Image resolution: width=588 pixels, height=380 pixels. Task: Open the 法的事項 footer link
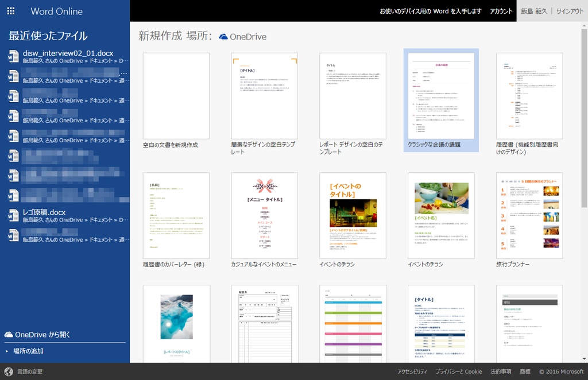pyautogui.click(x=501, y=371)
